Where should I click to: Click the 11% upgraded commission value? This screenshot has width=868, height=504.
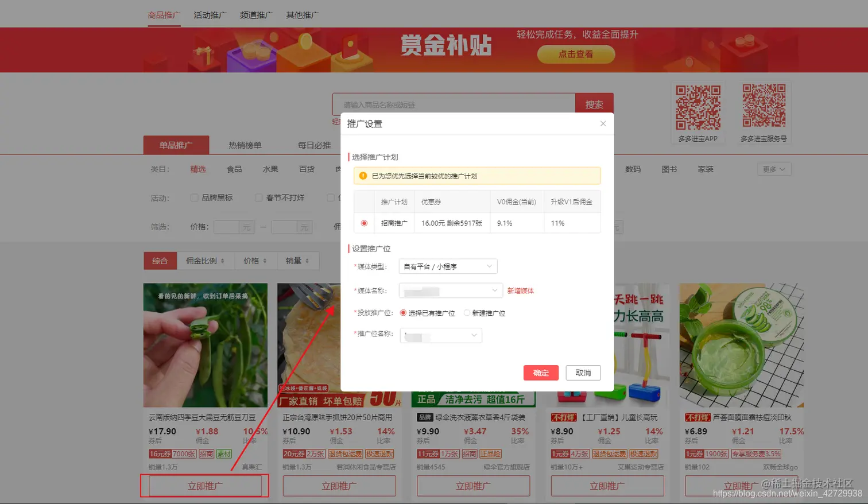pyautogui.click(x=558, y=223)
